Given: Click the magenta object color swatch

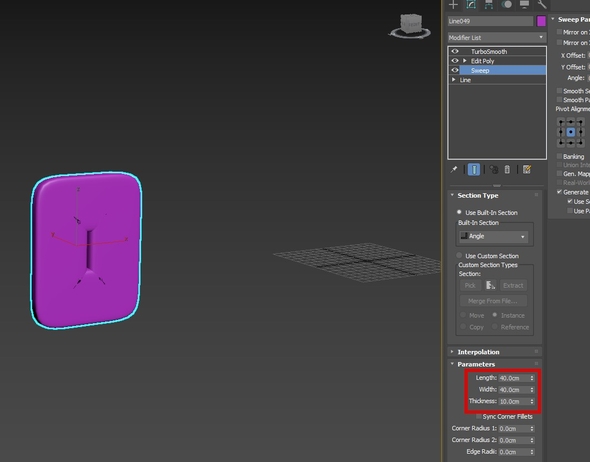Looking at the screenshot, I should [x=541, y=21].
